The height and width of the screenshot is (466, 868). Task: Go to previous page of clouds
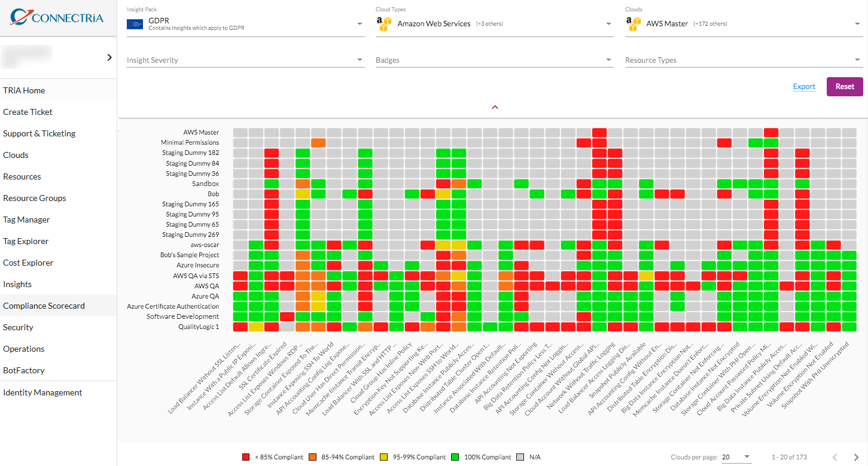835,458
